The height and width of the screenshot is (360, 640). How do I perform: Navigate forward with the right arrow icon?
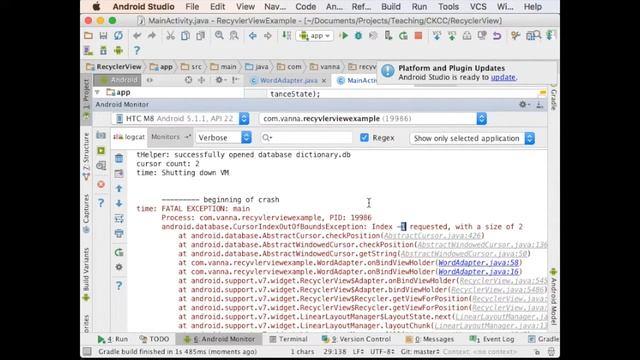[268, 36]
